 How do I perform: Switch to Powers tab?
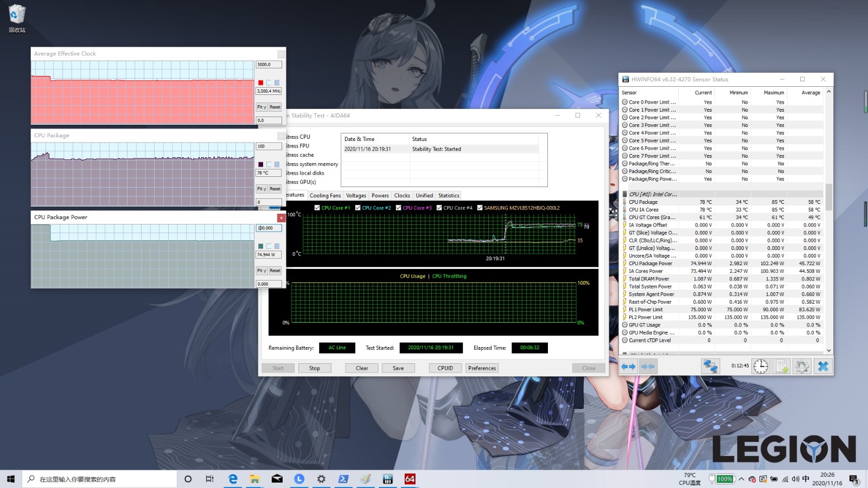[x=380, y=196]
